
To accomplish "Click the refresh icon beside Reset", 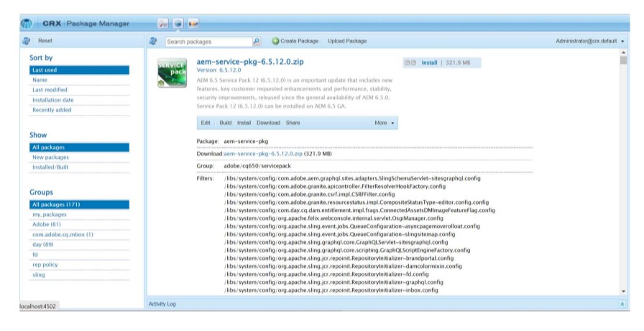I will click(27, 41).
